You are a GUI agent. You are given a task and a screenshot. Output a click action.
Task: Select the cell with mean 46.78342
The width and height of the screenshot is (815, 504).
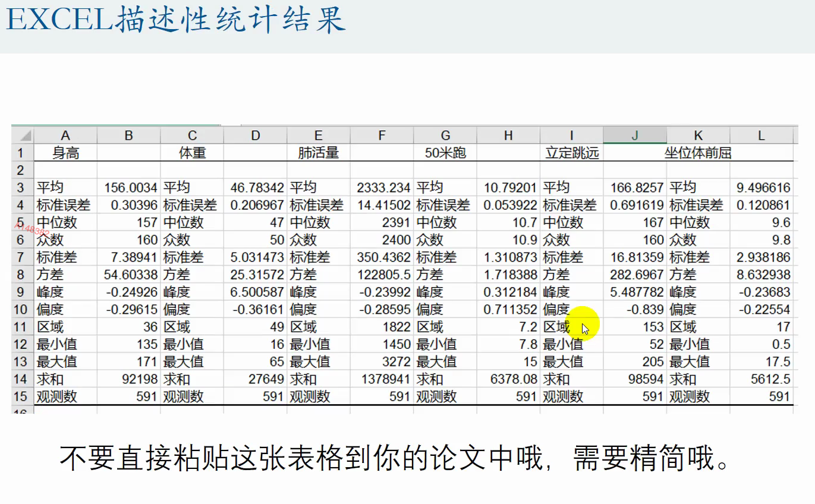[x=255, y=188]
